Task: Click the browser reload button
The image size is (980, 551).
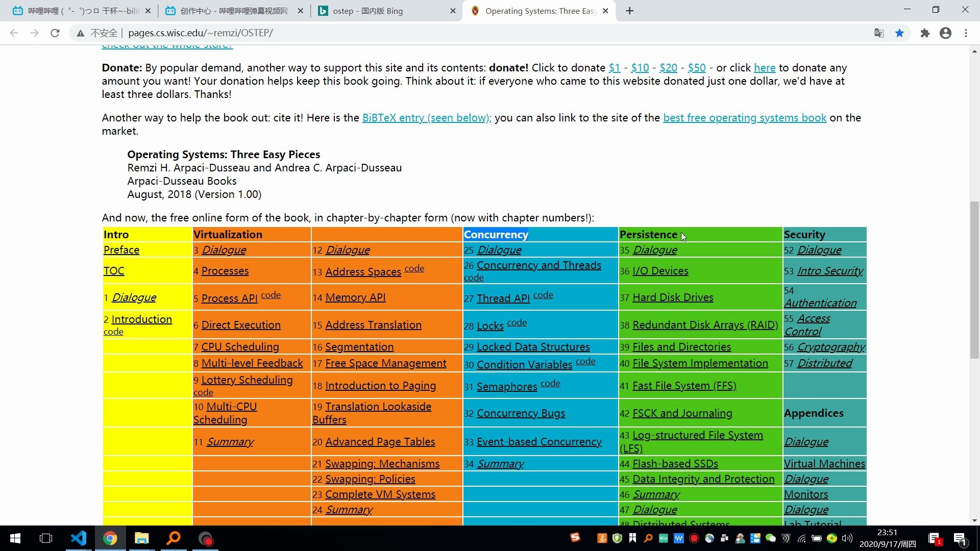Action: (55, 33)
